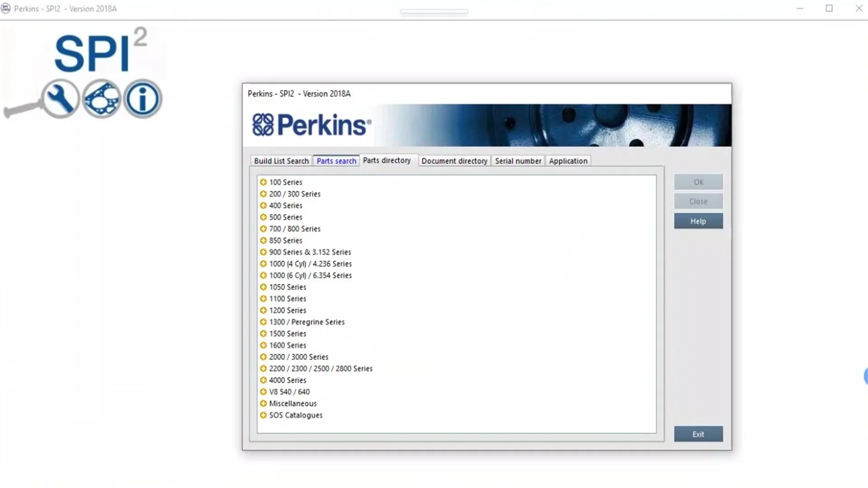Expand the 4000 Series node icon
This screenshot has width=868, height=488.
click(263, 380)
